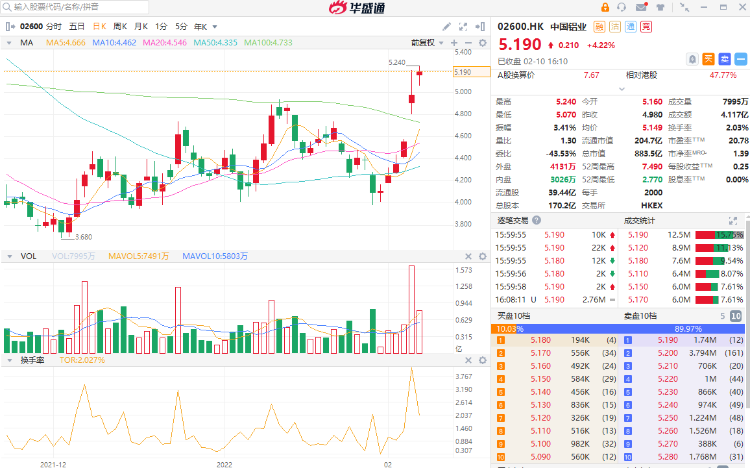Click the search magnifier icon
Image resolution: width=750 pixels, height=468 pixels.
click(7, 7)
